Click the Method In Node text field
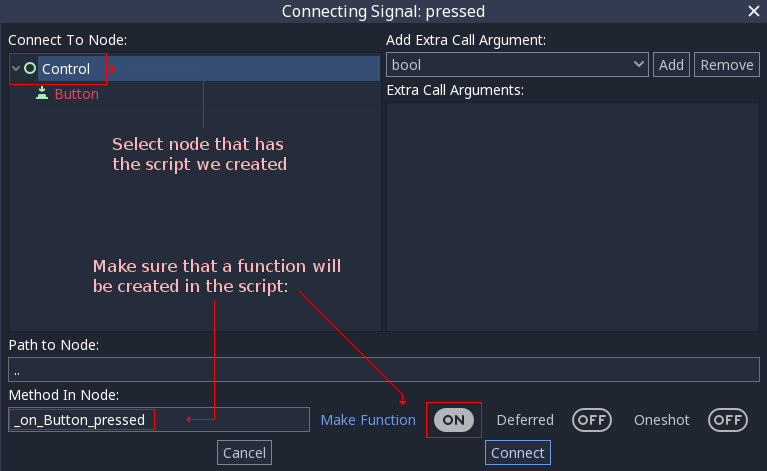The width and height of the screenshot is (767, 471). [158, 420]
